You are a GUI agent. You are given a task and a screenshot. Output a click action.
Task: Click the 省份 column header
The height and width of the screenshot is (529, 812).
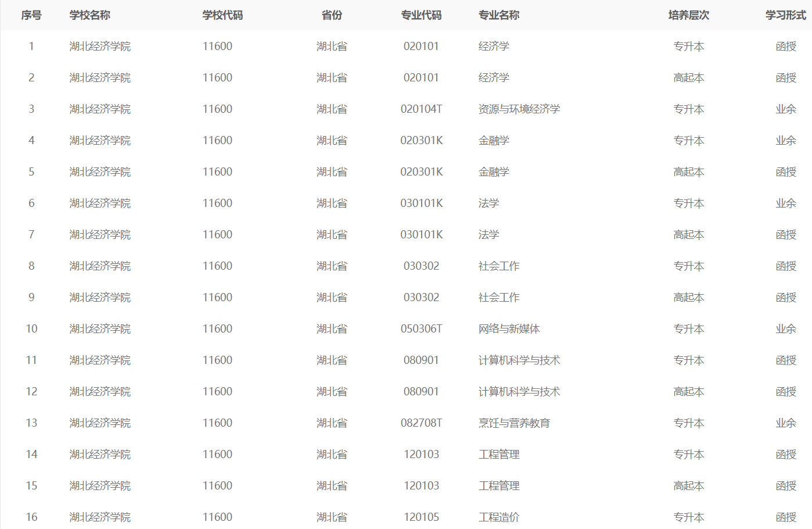pyautogui.click(x=332, y=15)
